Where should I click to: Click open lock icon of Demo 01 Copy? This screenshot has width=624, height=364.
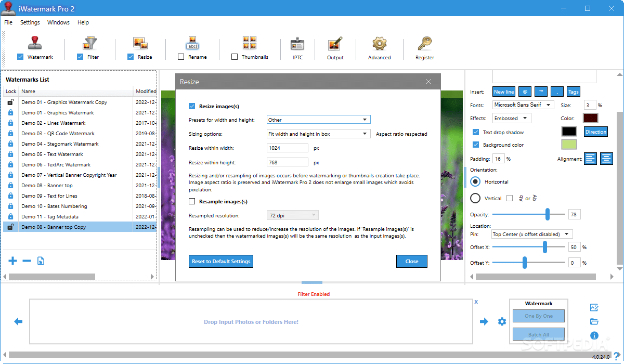pos(10,102)
